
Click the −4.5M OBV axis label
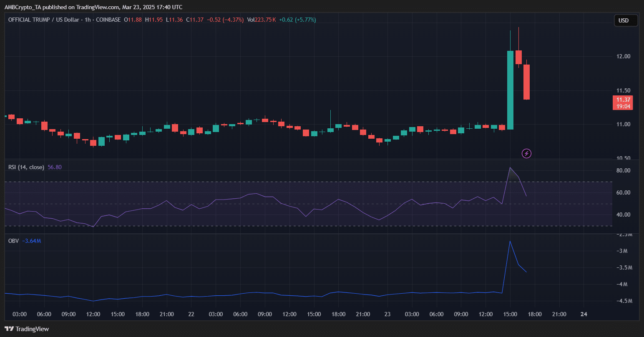pos(625,301)
